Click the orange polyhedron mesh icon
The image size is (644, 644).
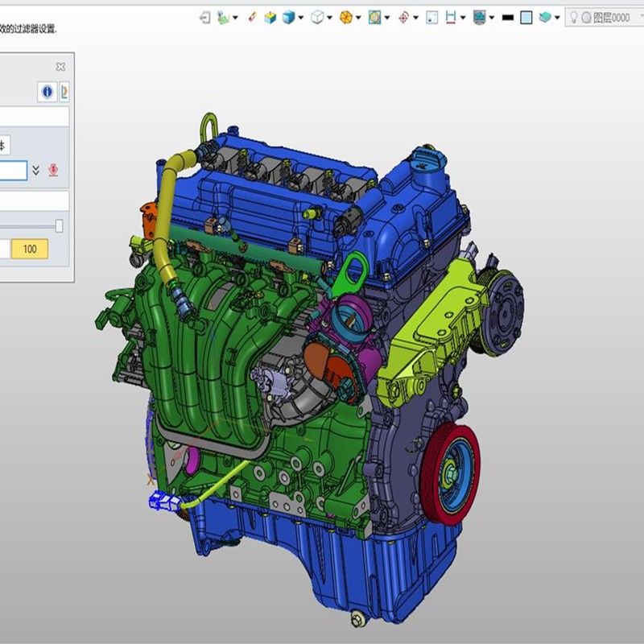click(345, 17)
